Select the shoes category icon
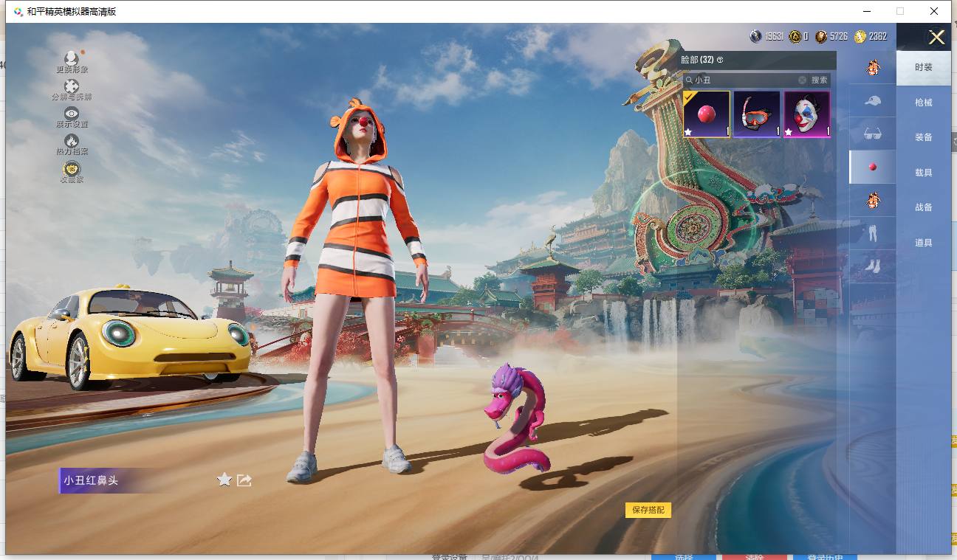957x560 pixels. click(x=873, y=266)
